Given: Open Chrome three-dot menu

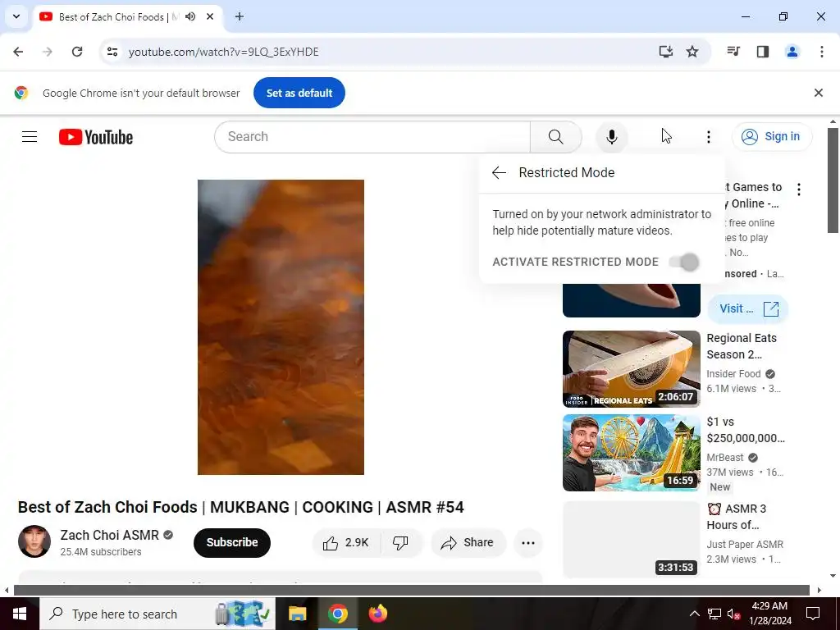Looking at the screenshot, I should pyautogui.click(x=821, y=52).
